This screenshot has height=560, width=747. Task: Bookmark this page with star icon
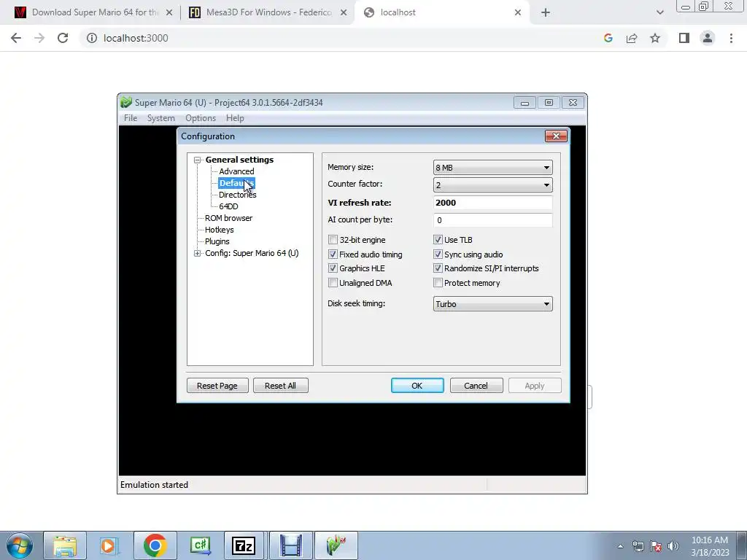pos(655,38)
